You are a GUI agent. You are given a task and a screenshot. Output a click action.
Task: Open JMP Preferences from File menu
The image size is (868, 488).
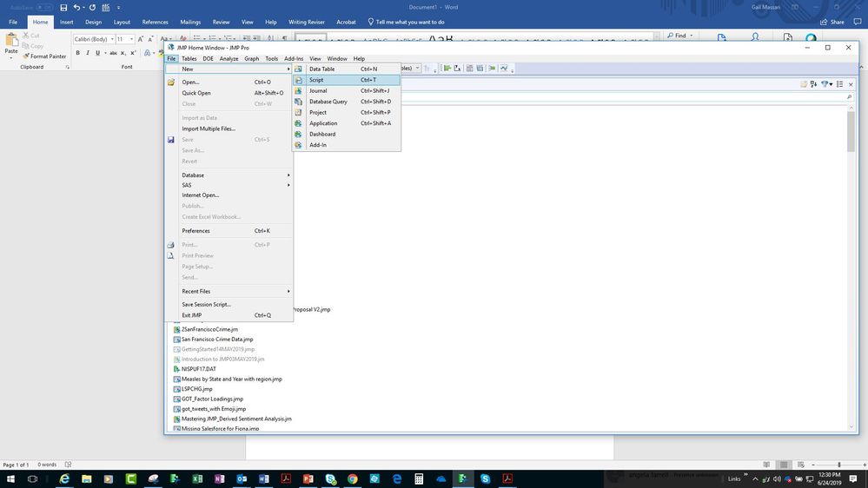pyautogui.click(x=229, y=231)
